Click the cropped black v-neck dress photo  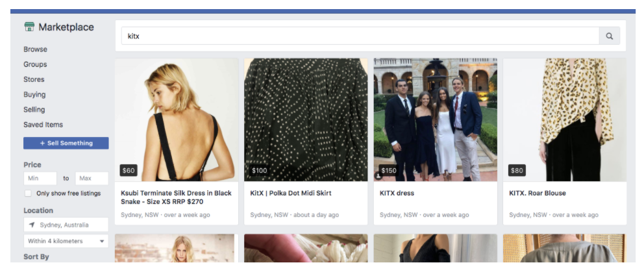point(436,248)
